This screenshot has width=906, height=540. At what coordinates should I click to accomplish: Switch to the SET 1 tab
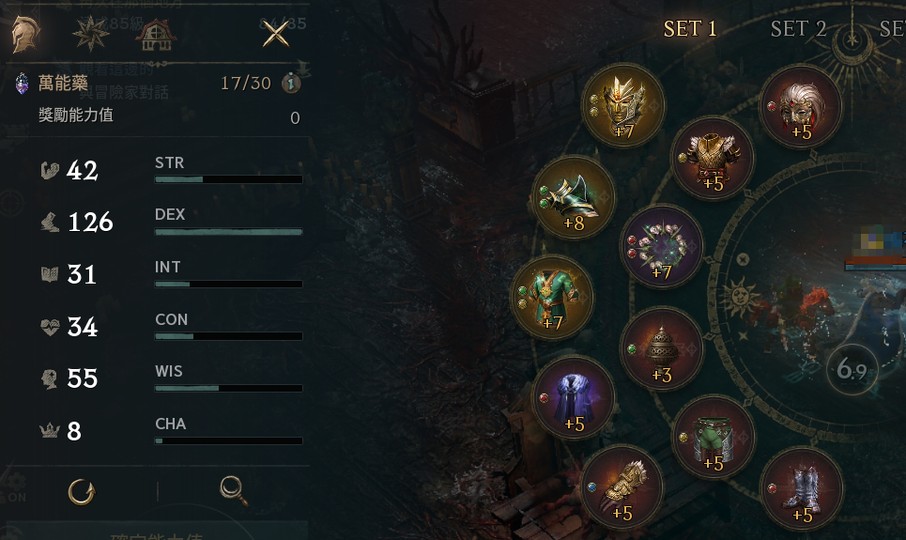(690, 29)
